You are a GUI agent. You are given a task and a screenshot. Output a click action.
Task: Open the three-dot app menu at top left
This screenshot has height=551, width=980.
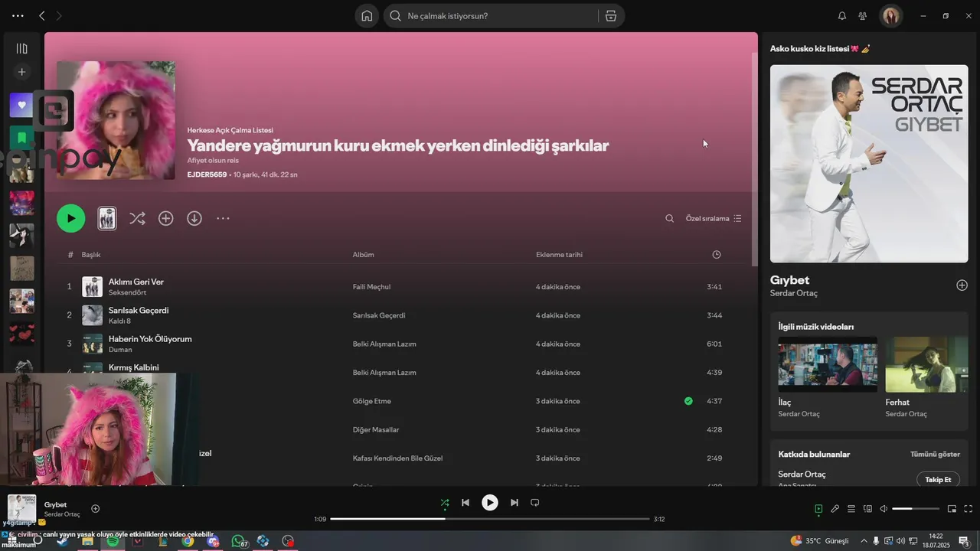click(x=18, y=15)
